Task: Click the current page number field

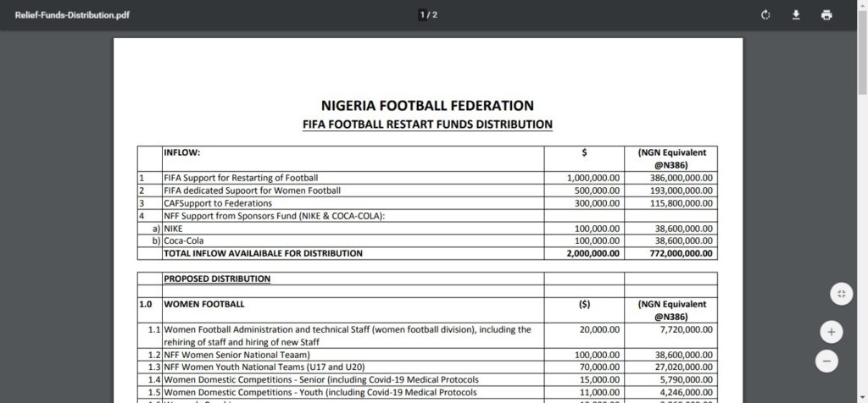Action: click(x=423, y=15)
